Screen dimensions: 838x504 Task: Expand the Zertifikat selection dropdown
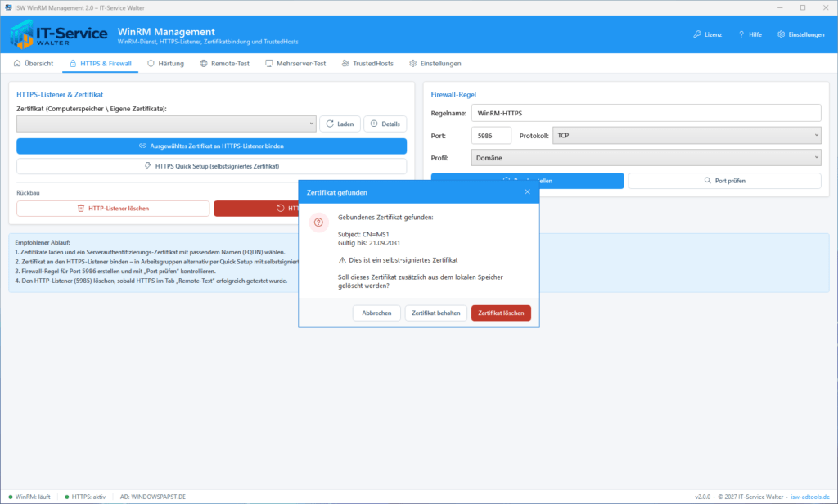[166, 124]
